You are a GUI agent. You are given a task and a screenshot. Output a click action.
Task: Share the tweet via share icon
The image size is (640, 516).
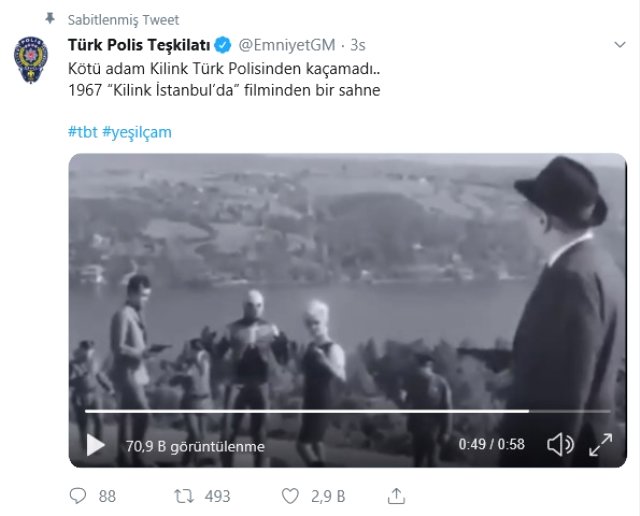396,496
